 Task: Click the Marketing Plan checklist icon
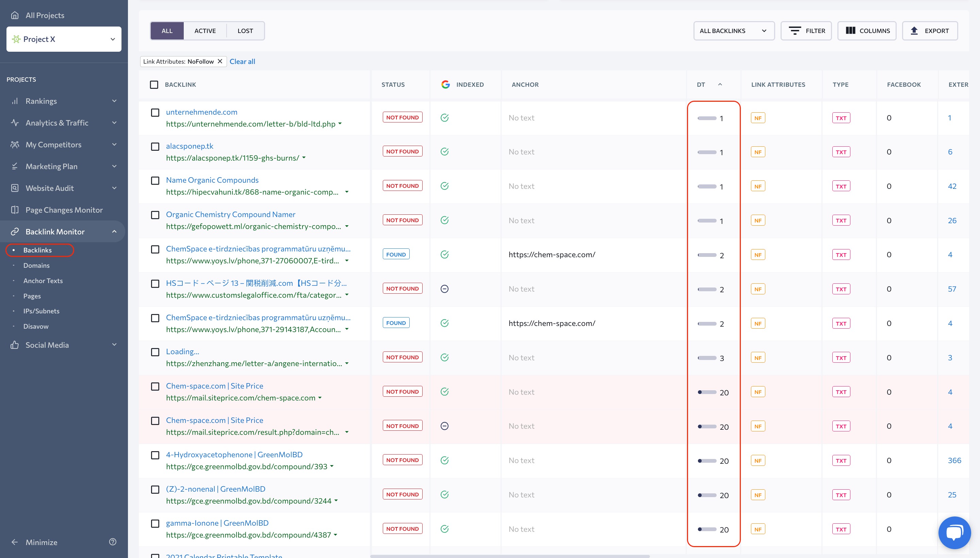(15, 166)
